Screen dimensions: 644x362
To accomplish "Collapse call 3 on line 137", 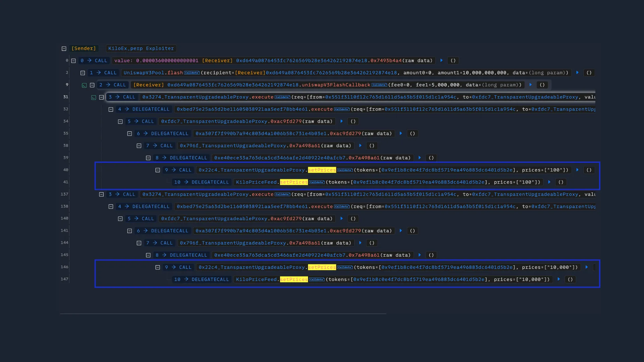I will 102,194.
